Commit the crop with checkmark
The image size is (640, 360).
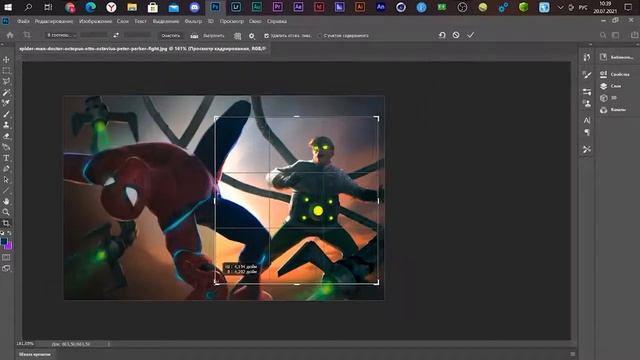(471, 35)
